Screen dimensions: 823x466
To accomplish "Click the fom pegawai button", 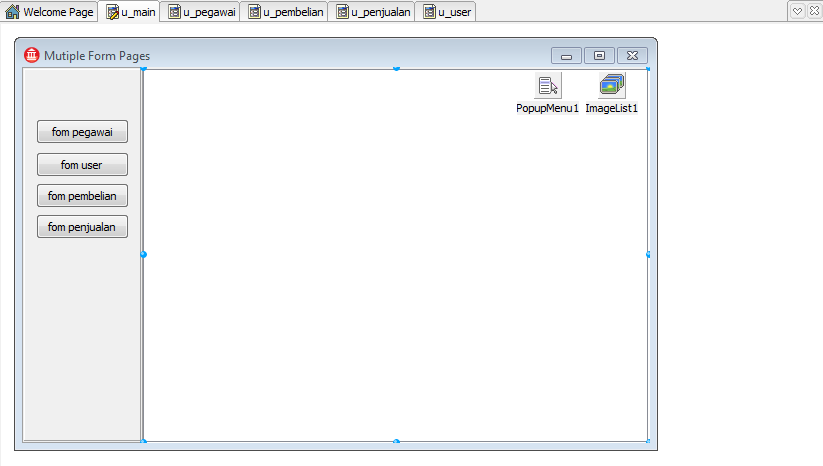I will click(x=82, y=132).
